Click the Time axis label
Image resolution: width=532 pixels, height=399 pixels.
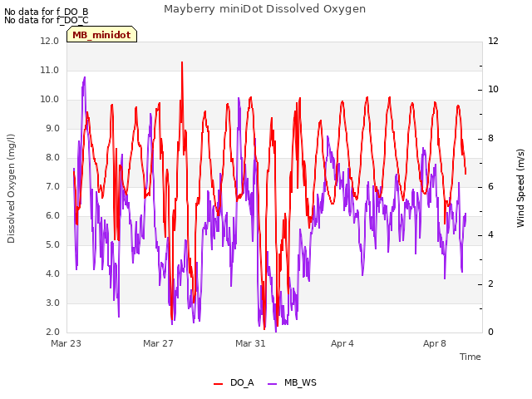click(x=470, y=357)
